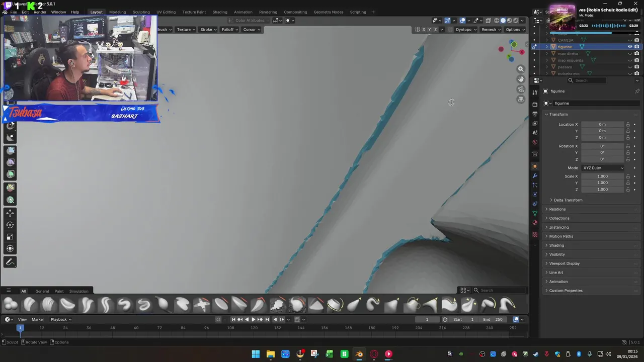Switch perspective/orthographic grid gizmo
Screen dimensions: 644x362
pos(521,99)
